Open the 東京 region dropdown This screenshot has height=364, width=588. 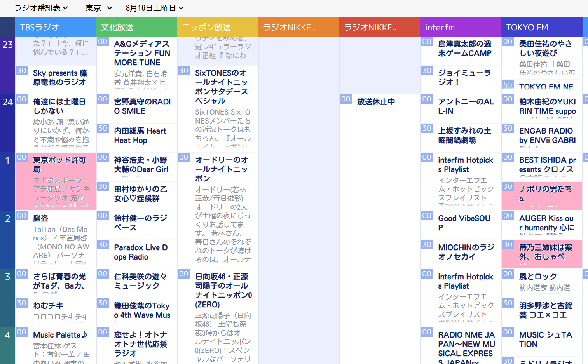coord(99,8)
